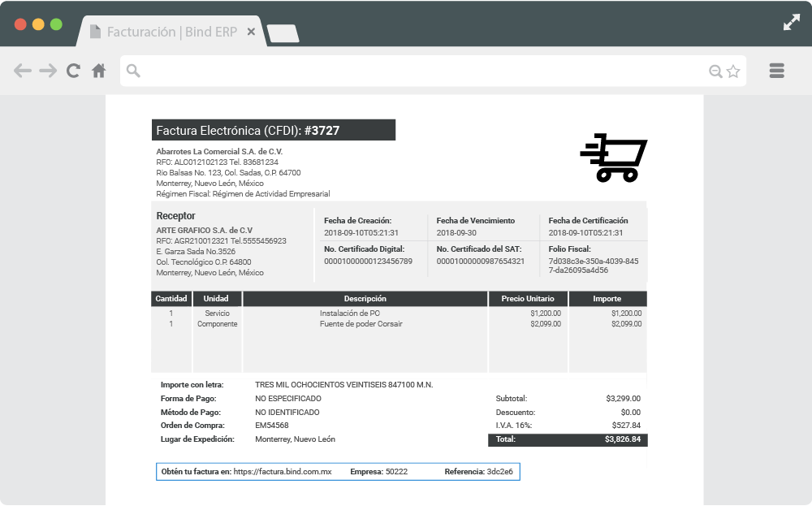Click the page reload icon

click(73, 71)
